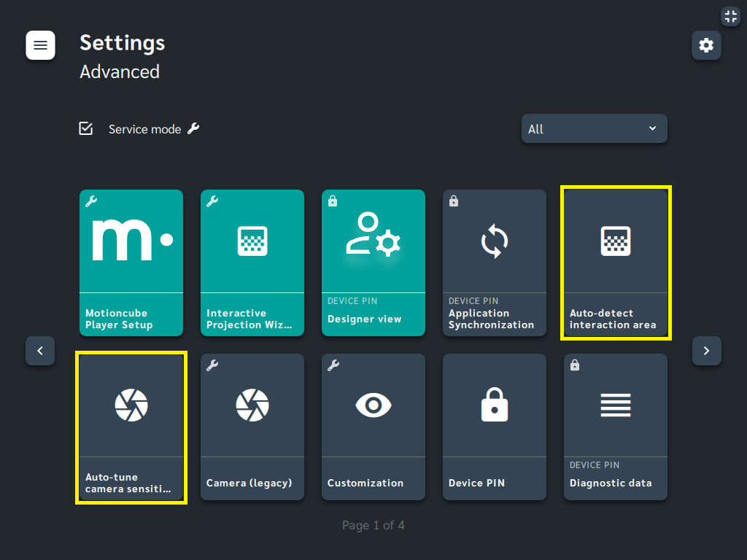Open the Diagnostic data tile
Screen dimensions: 747x560
click(x=616, y=427)
